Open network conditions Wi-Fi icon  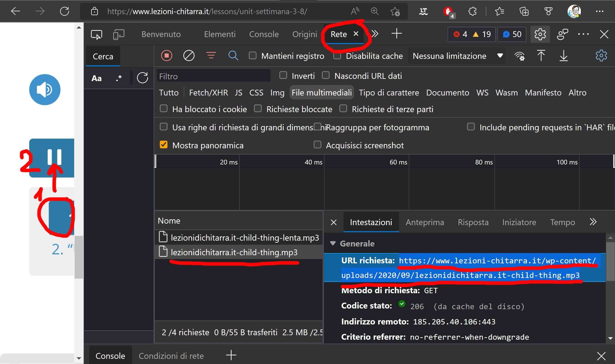519,56
